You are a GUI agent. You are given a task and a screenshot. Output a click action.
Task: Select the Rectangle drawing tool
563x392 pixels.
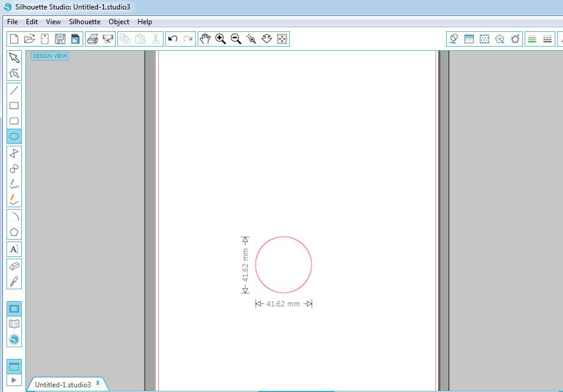[14, 106]
